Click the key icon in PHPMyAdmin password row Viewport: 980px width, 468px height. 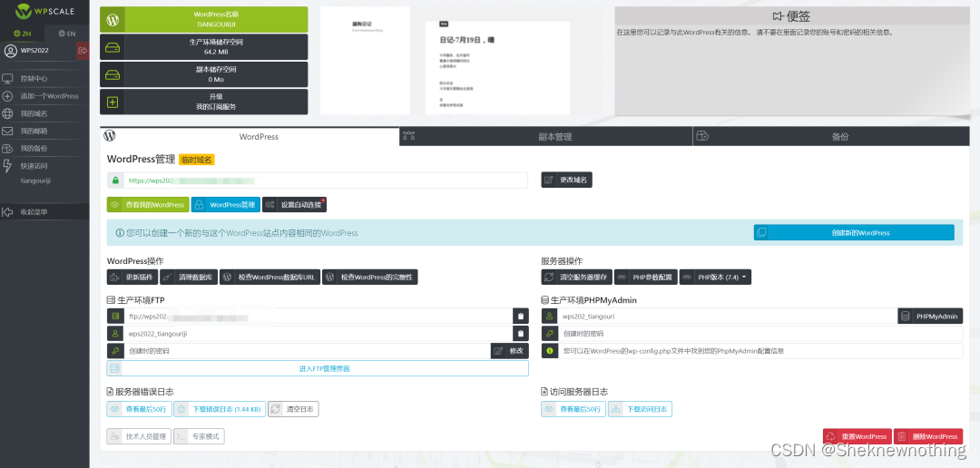point(549,334)
